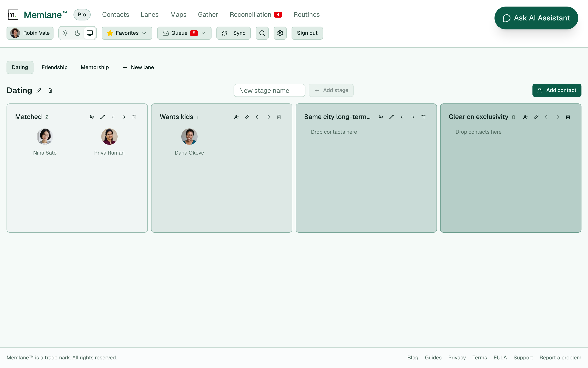
Task: Go to Lanes in navigation
Action: pos(150,15)
